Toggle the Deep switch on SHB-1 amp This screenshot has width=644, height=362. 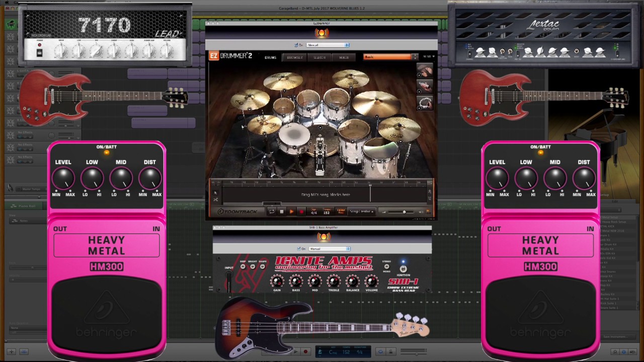point(243,267)
